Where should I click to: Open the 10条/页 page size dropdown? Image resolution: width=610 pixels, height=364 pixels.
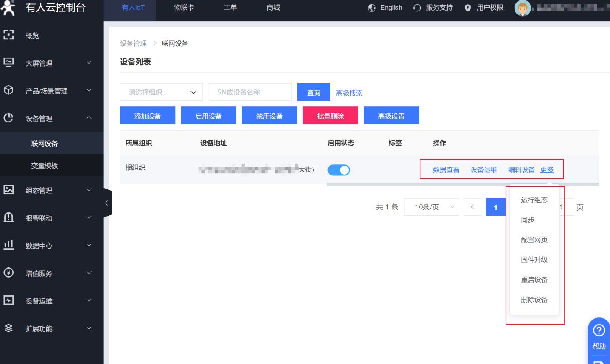[431, 207]
